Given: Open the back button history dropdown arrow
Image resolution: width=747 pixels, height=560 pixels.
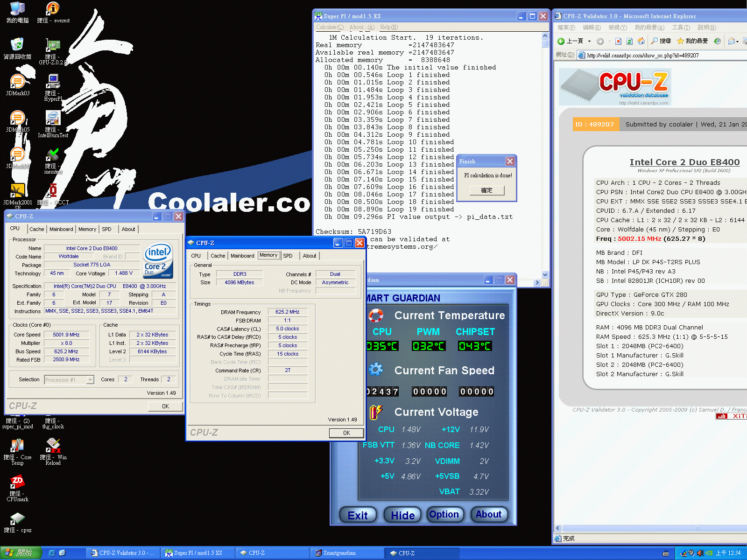Looking at the screenshot, I should (x=589, y=41).
